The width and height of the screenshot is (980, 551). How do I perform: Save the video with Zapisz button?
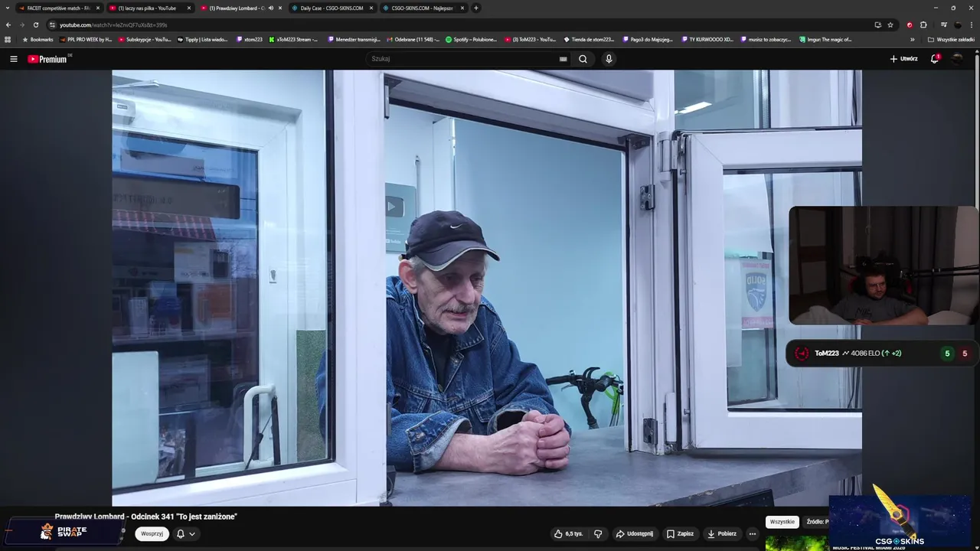click(680, 533)
